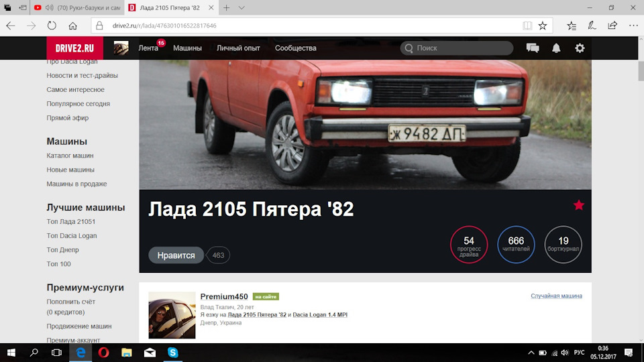Click the 19 бортжурнал circle
The image size is (644, 362).
(x=563, y=245)
